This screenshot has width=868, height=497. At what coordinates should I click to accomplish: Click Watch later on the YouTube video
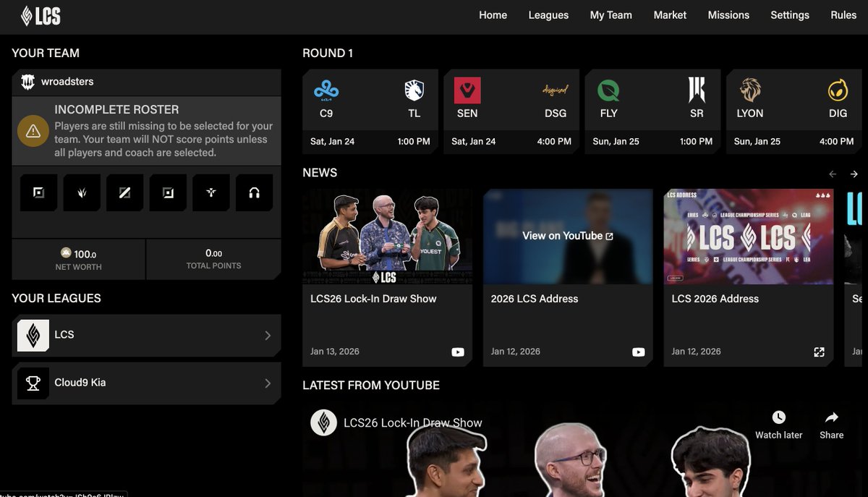click(x=778, y=425)
